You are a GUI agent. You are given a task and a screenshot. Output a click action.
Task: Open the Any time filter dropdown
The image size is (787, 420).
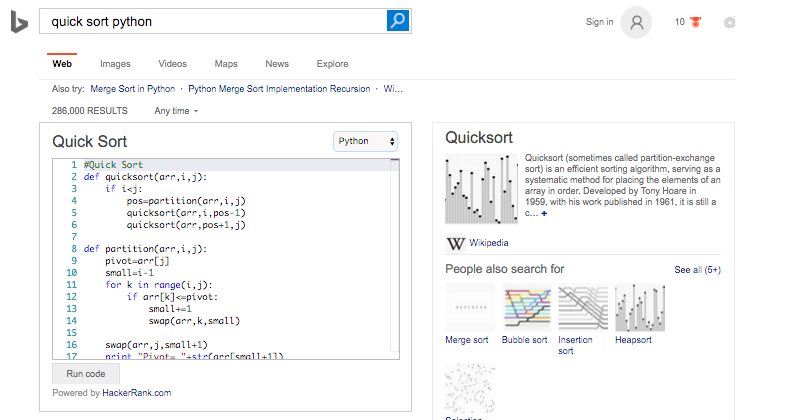pos(177,111)
